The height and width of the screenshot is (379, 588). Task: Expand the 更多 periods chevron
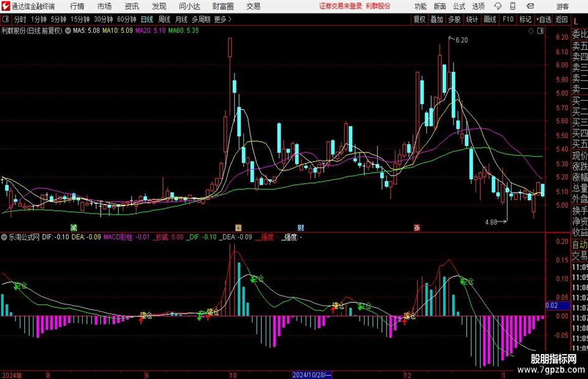point(223,19)
